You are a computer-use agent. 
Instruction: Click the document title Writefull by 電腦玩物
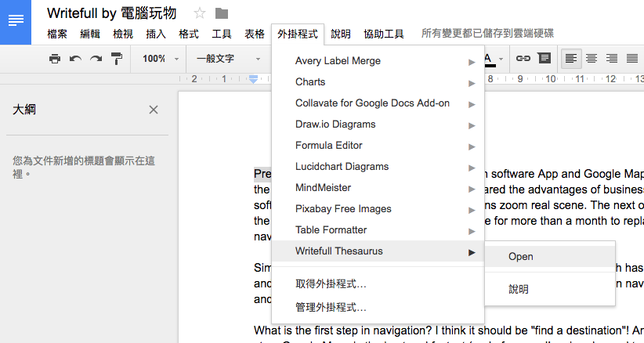point(112,13)
